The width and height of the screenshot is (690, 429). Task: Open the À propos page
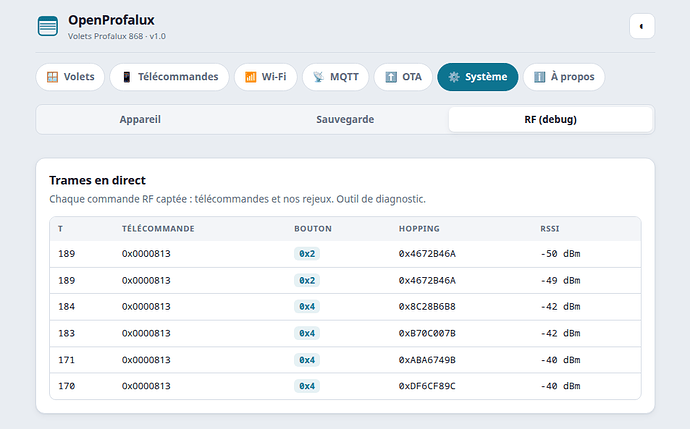[564, 77]
